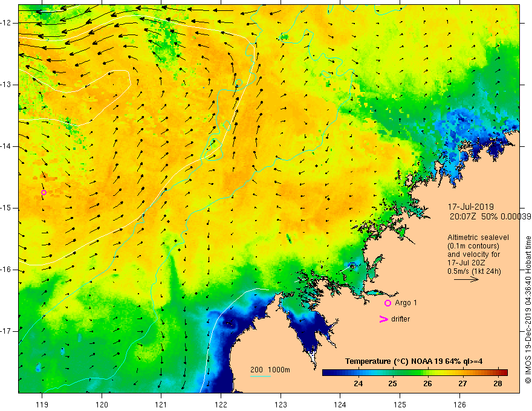This screenshot has height=411, width=532.
Task: Click the 'Argo 1' legend label
Action: click(x=406, y=303)
